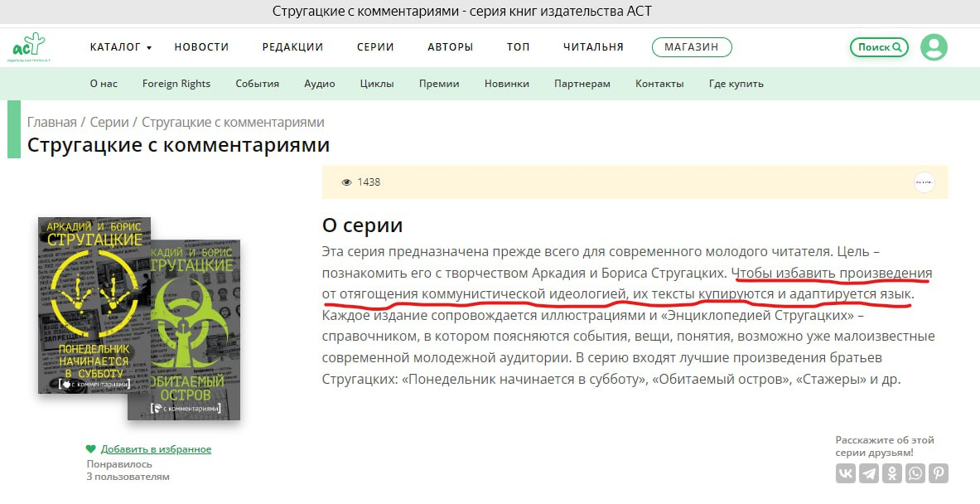Share the series on VK
The height and width of the screenshot is (504, 980).
(x=846, y=473)
